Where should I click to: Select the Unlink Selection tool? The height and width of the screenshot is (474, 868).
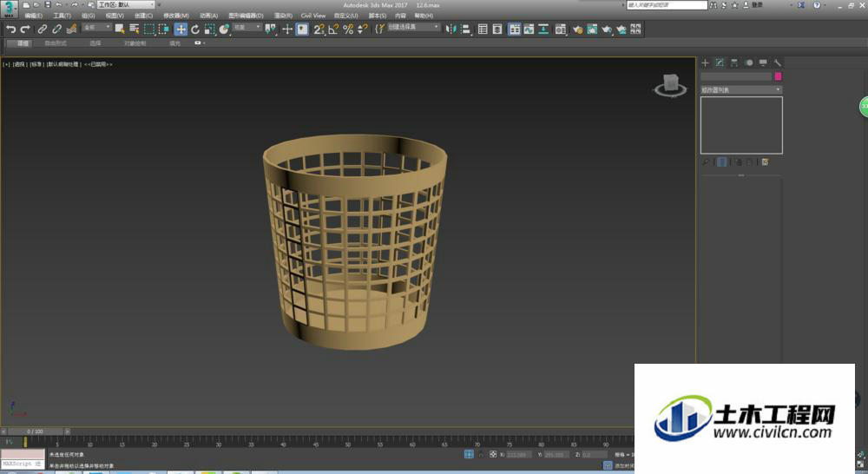point(56,29)
